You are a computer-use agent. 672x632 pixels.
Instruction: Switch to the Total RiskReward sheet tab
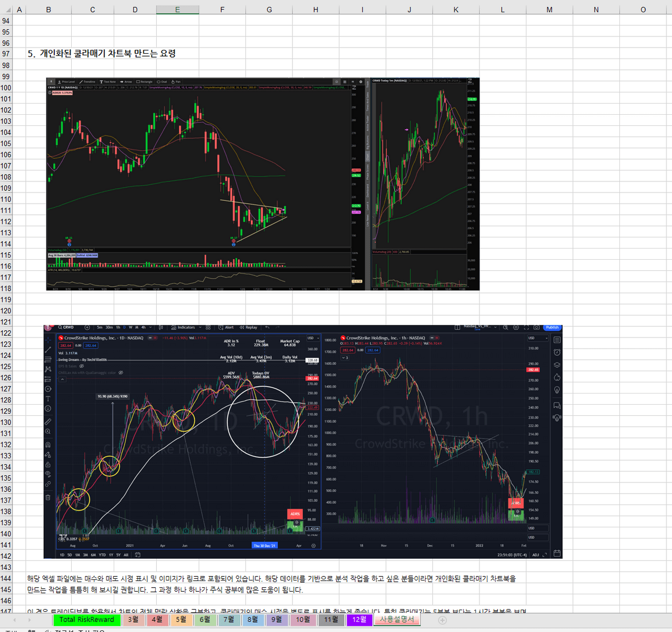pos(87,620)
